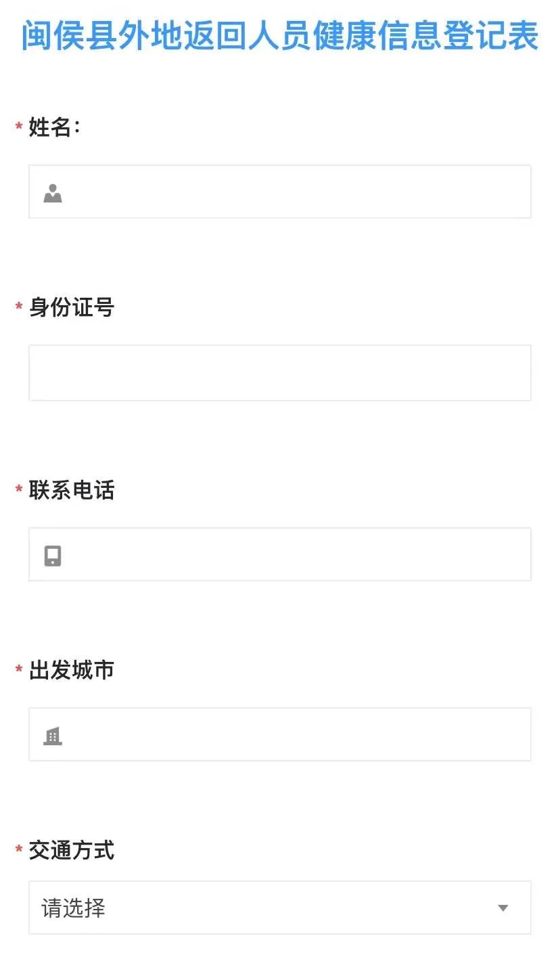This screenshot has width=560, height=959.
Task: Focus the 身份证号 input box
Action: click(x=280, y=373)
